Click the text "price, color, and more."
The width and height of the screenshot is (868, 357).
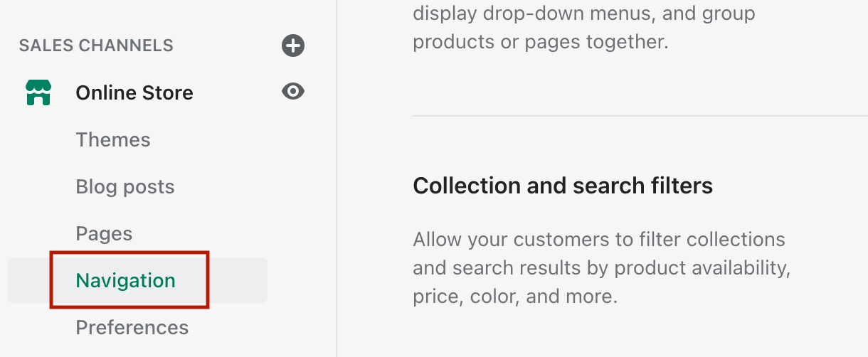tap(515, 296)
